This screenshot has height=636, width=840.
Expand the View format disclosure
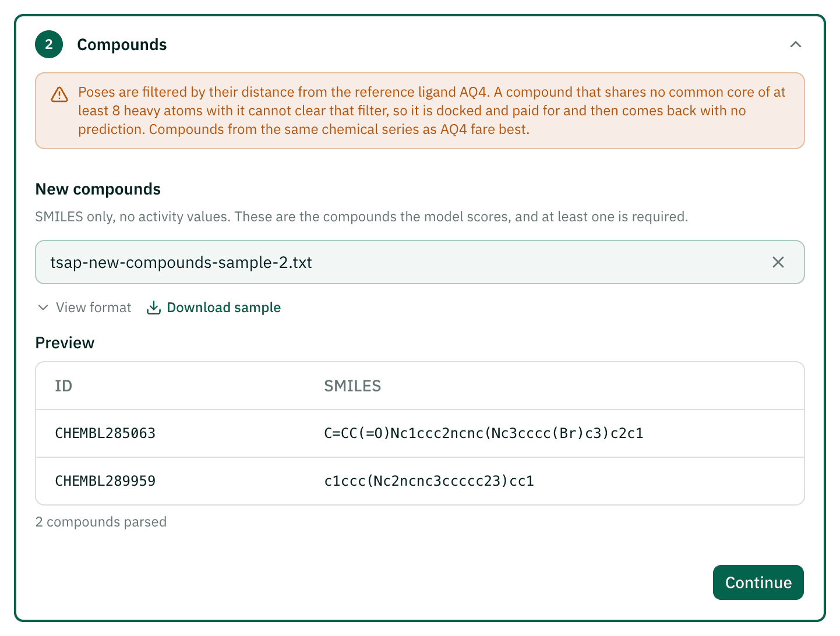coord(84,308)
